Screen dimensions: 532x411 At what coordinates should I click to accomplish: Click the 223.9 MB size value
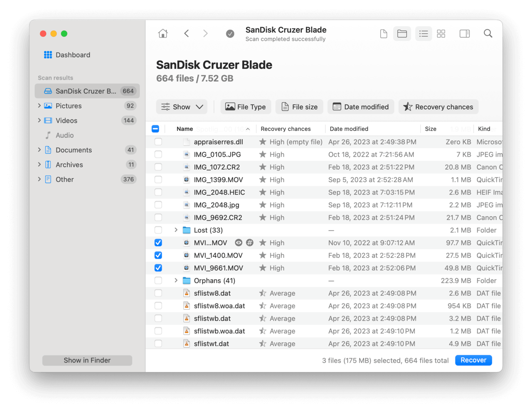coord(456,281)
